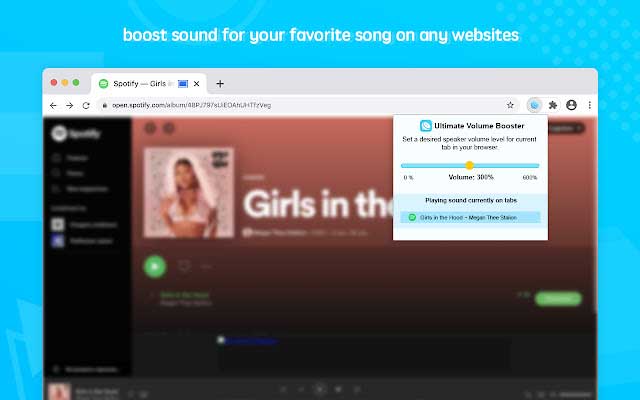Click the tab's media playing indicator icon
640x400 pixels.
pyautogui.click(x=183, y=84)
